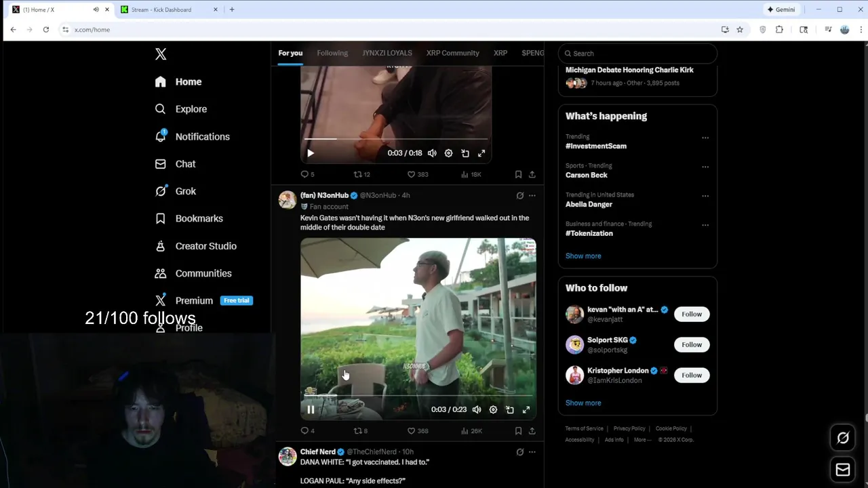Bookmark page with Chrome star icon
868x488 pixels.
pyautogui.click(x=740, y=30)
